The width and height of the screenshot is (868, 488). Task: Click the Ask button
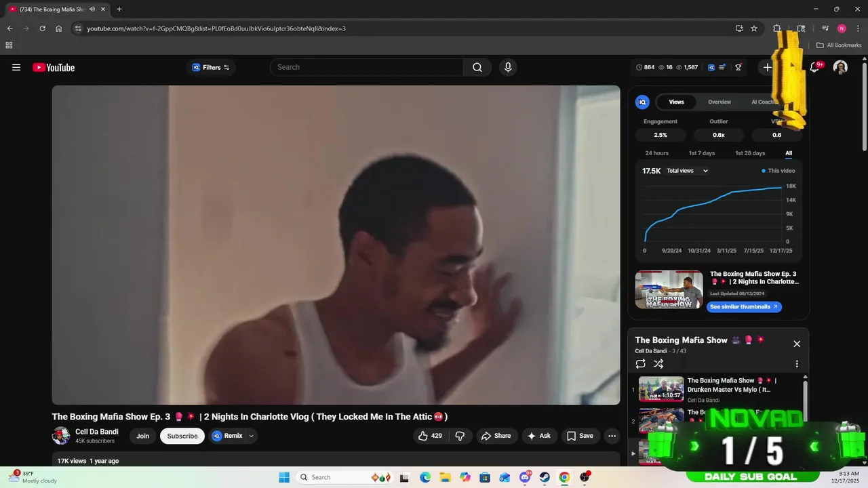click(539, 436)
